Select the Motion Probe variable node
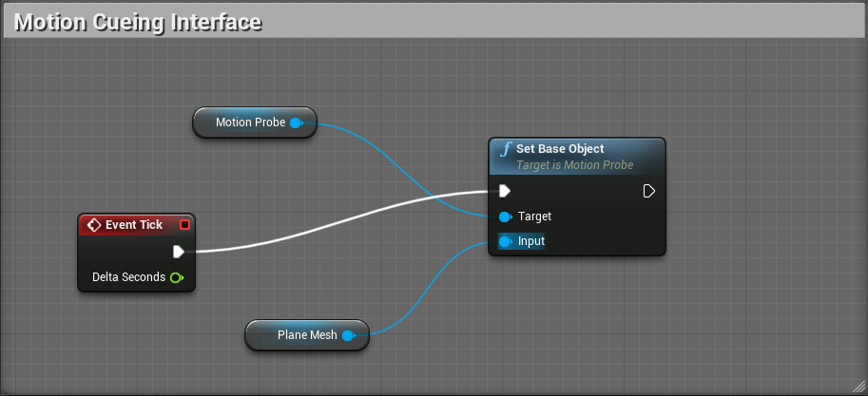 pos(255,123)
